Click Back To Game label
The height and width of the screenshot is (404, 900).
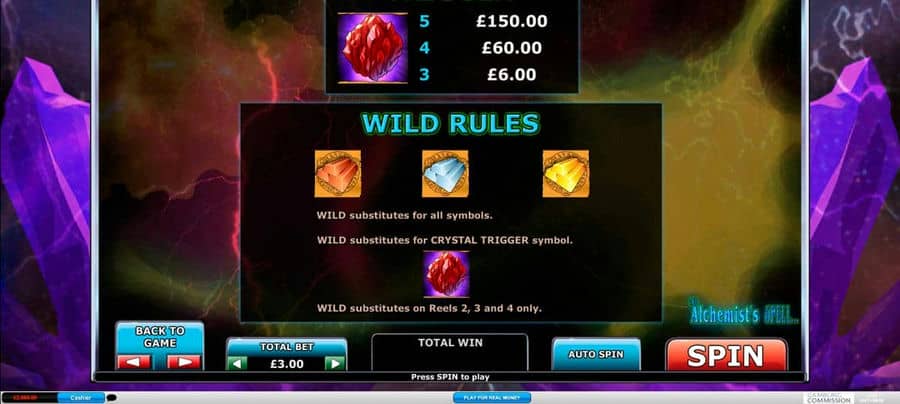(160, 337)
